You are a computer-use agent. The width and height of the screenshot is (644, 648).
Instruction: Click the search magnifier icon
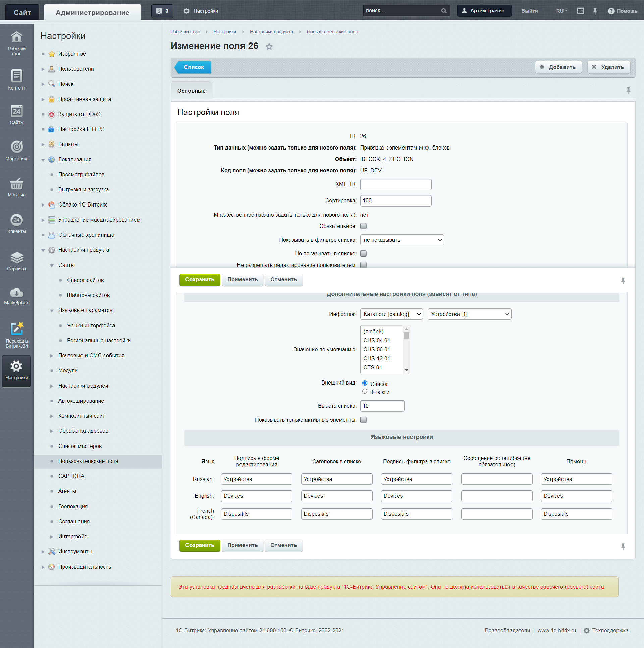[x=444, y=11]
